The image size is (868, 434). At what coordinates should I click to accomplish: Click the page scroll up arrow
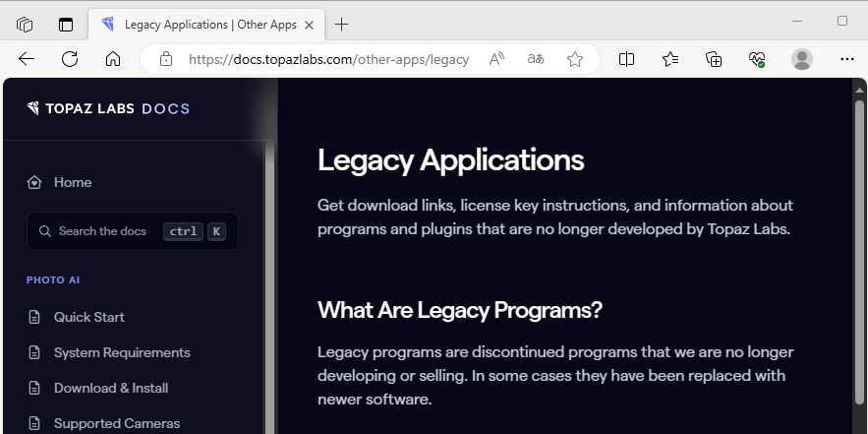[859, 90]
